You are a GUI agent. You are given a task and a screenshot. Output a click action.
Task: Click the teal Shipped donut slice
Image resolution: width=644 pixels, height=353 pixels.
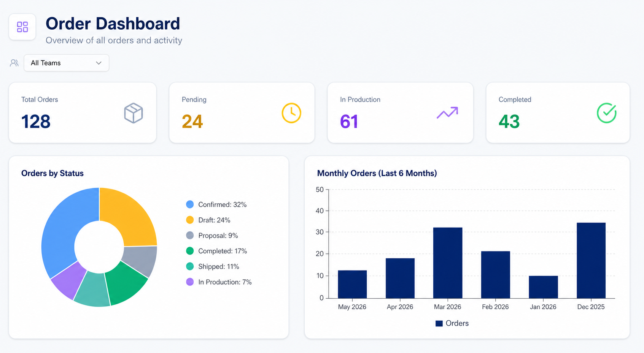(x=92, y=290)
